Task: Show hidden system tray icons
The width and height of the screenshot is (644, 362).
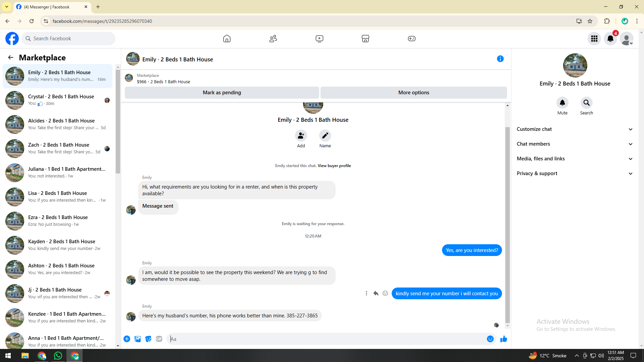Action: (x=577, y=356)
